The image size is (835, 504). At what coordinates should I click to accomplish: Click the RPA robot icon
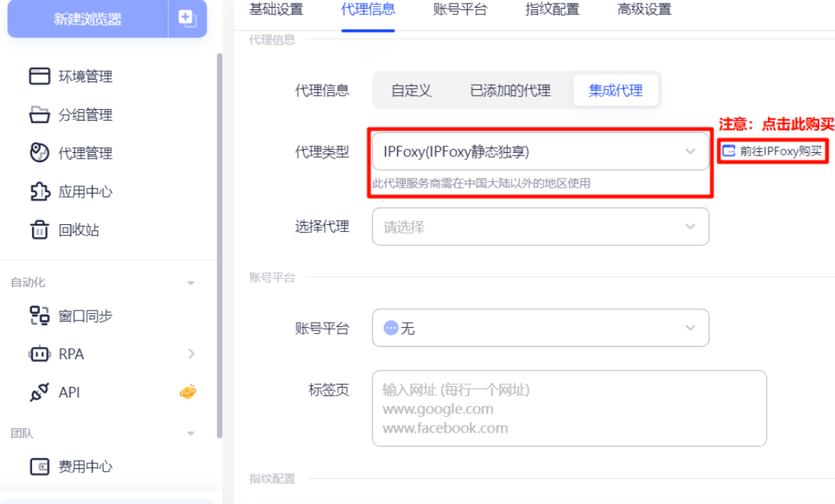click(x=39, y=354)
